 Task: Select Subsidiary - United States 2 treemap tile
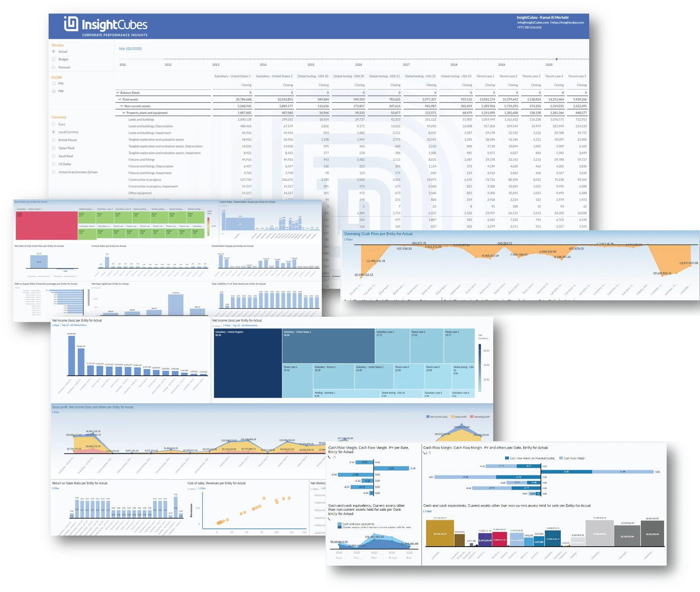(329, 346)
